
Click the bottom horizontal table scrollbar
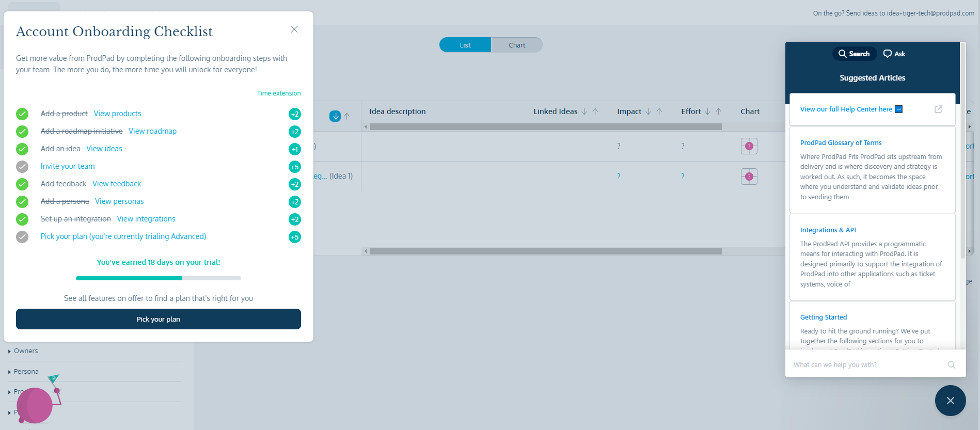[546, 251]
